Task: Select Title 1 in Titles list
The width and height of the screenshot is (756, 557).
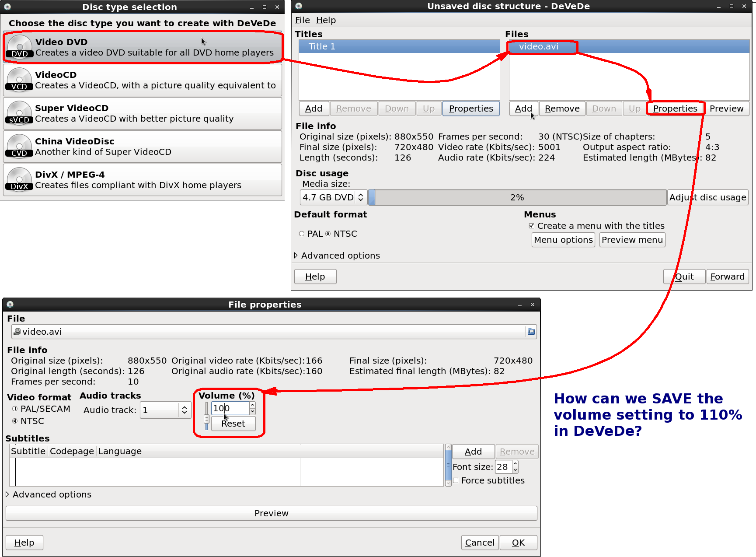Action: click(399, 46)
